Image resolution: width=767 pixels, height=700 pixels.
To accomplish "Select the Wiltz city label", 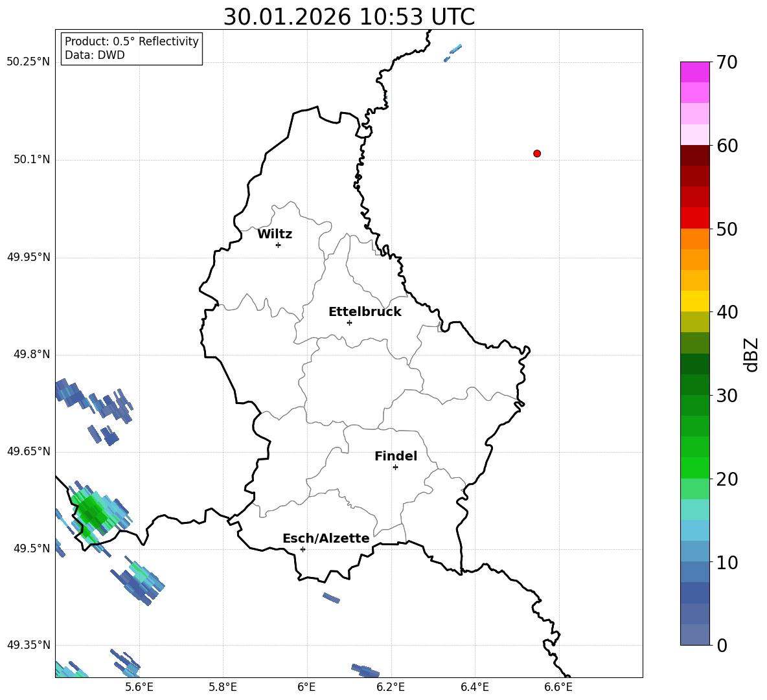I will (275, 234).
